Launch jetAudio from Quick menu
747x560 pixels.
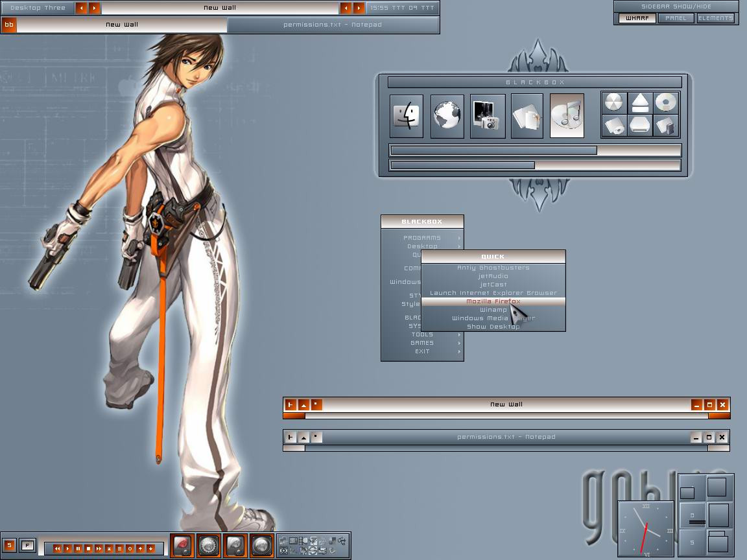[x=493, y=276]
